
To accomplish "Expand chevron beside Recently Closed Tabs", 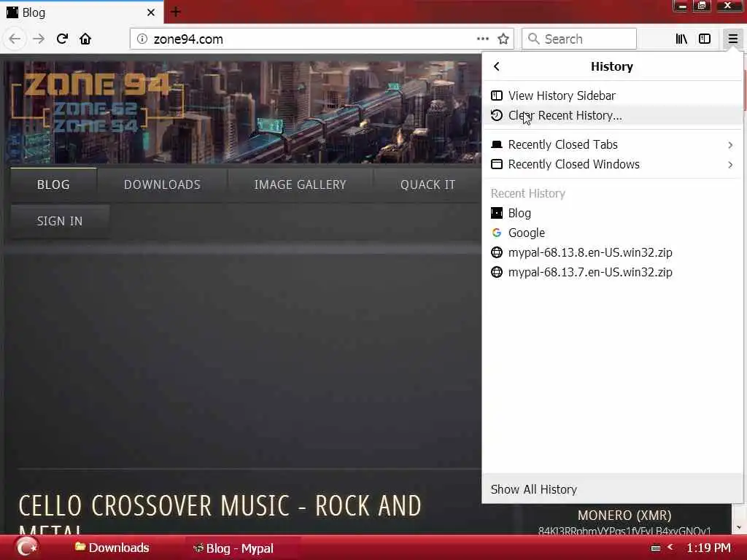I will point(730,145).
